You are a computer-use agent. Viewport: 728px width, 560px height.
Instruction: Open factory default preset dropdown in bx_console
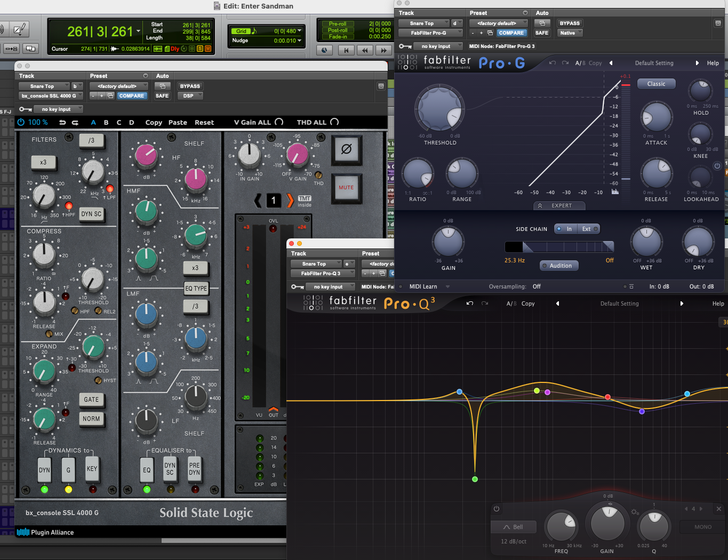click(119, 86)
